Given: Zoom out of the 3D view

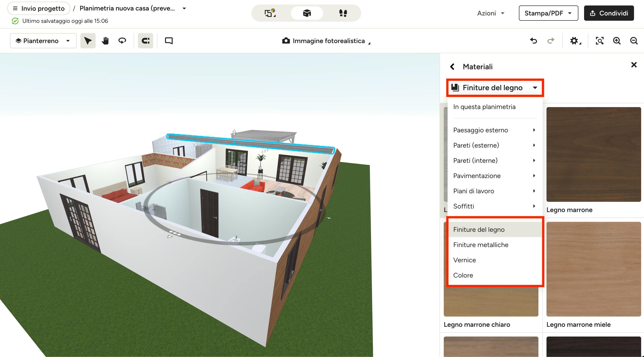Looking at the screenshot, I should [x=634, y=40].
